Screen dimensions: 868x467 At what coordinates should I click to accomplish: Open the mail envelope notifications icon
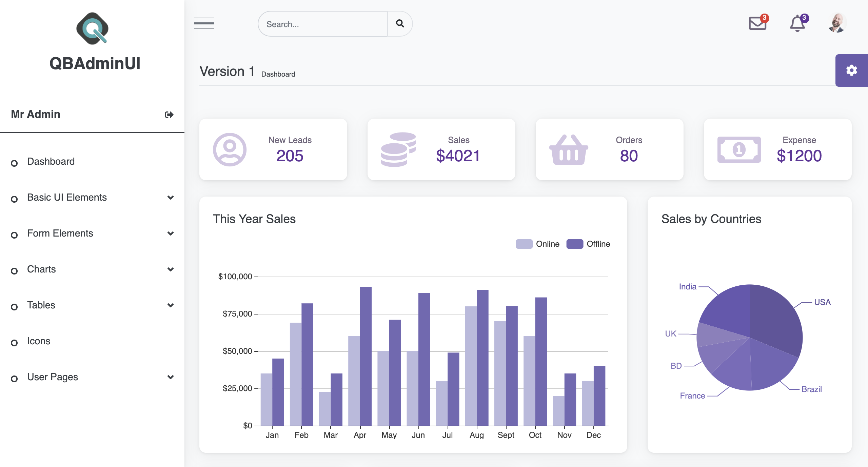point(757,23)
